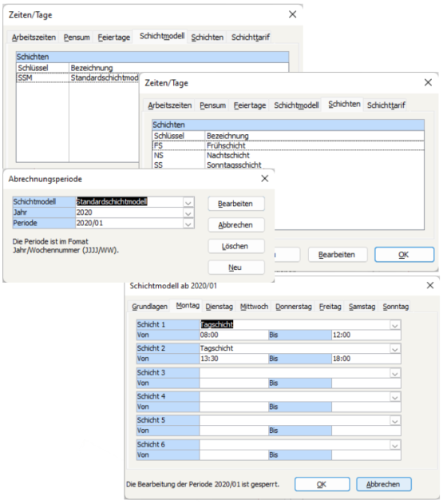Image resolution: width=443 pixels, height=504 pixels.
Task: Open Schichttarif tab in back Zeiten/Tage window
Action: click(251, 38)
